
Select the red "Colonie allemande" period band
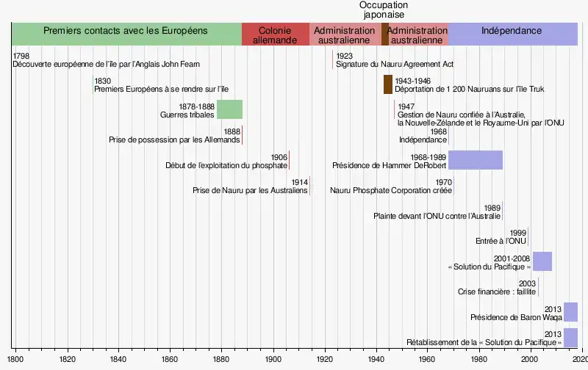tap(275, 35)
